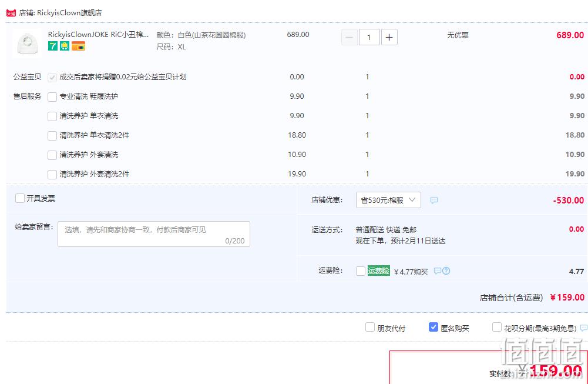Click the 无优惠 discount text
Screen dimensions: 588x384
coord(458,35)
